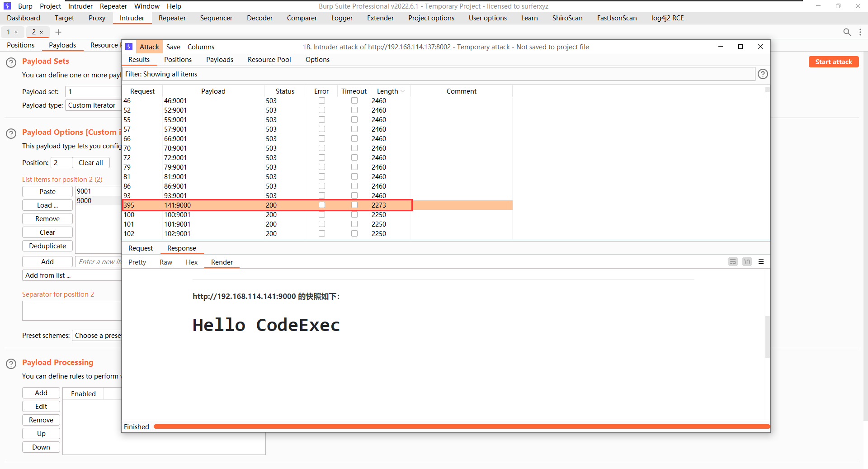Toggle Error checkbox for request 46
The height and width of the screenshot is (469, 868).
coord(322,100)
